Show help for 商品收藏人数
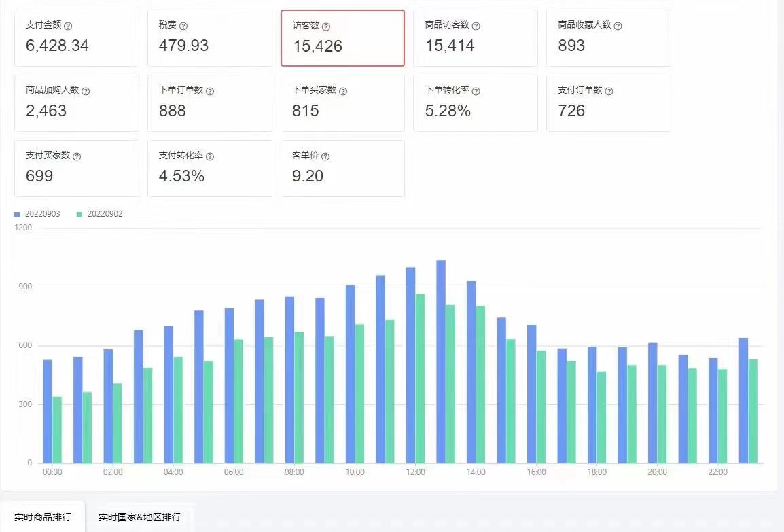The width and height of the screenshot is (784, 532). [x=618, y=26]
